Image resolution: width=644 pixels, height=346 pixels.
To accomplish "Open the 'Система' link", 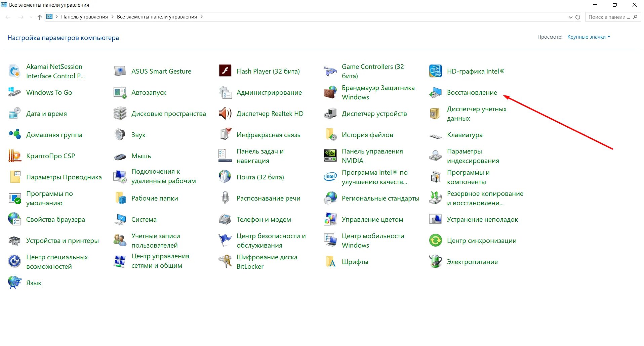I will pos(144,219).
